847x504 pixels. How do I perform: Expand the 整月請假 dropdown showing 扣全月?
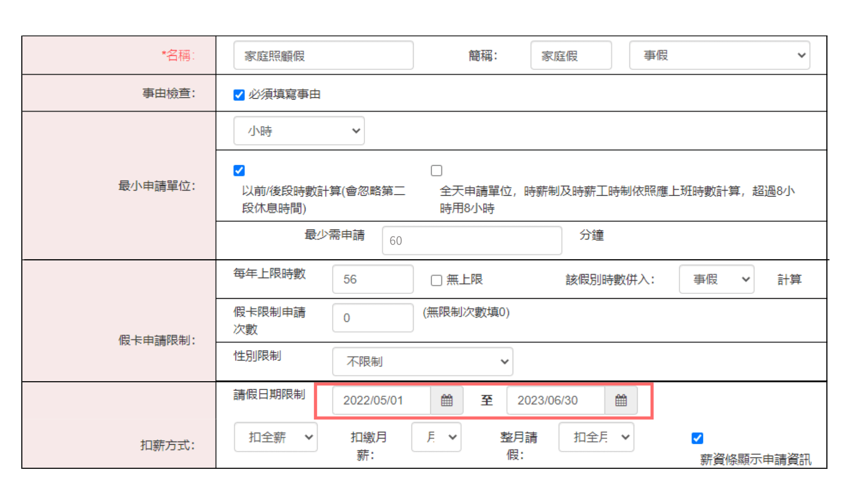[x=595, y=437]
